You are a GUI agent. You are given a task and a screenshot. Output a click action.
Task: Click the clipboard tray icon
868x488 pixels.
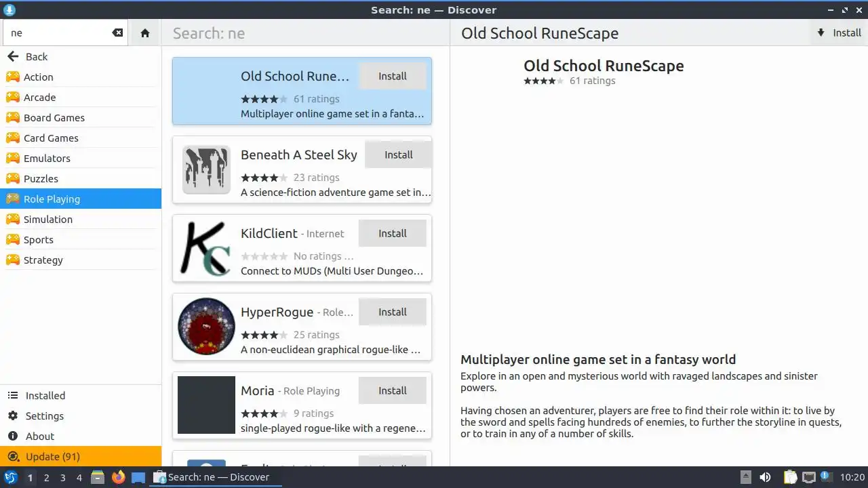pos(790,477)
